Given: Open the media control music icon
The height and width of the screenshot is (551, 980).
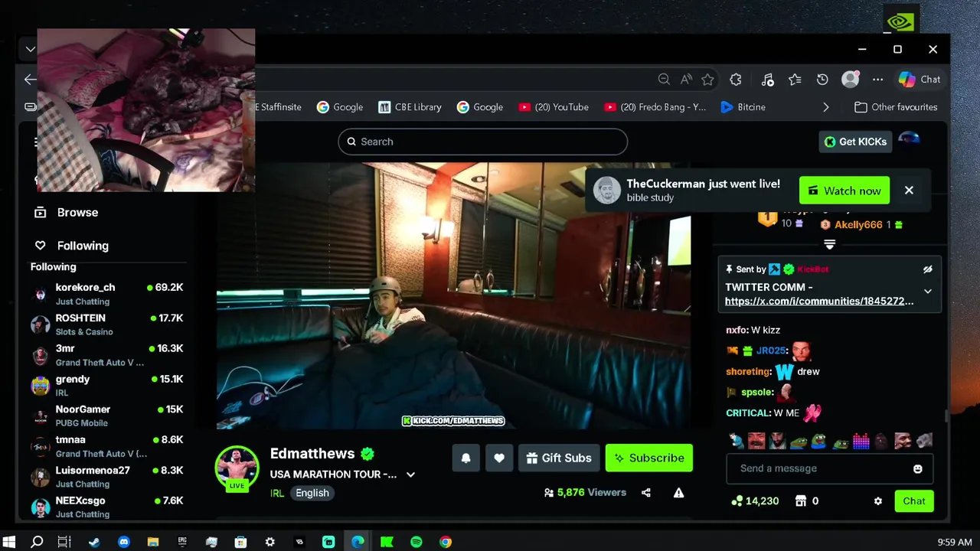Looking at the screenshot, I should [x=768, y=80].
